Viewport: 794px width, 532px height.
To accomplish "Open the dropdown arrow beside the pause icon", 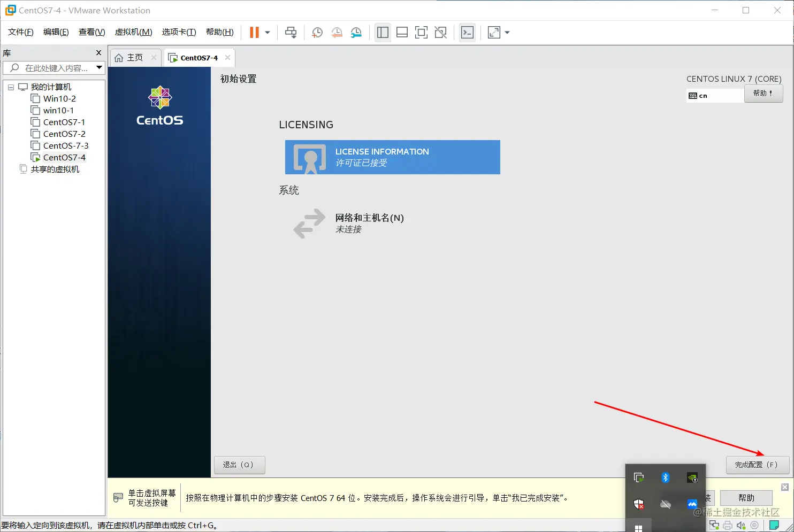I will click(x=268, y=32).
